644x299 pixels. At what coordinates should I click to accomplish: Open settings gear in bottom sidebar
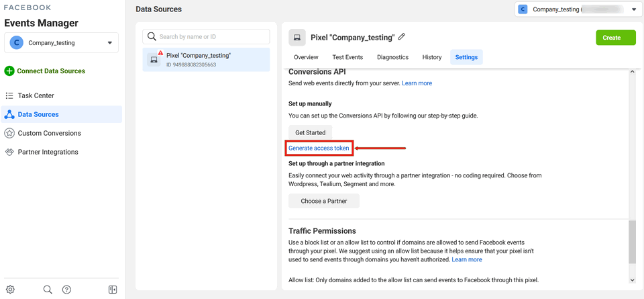(10, 289)
